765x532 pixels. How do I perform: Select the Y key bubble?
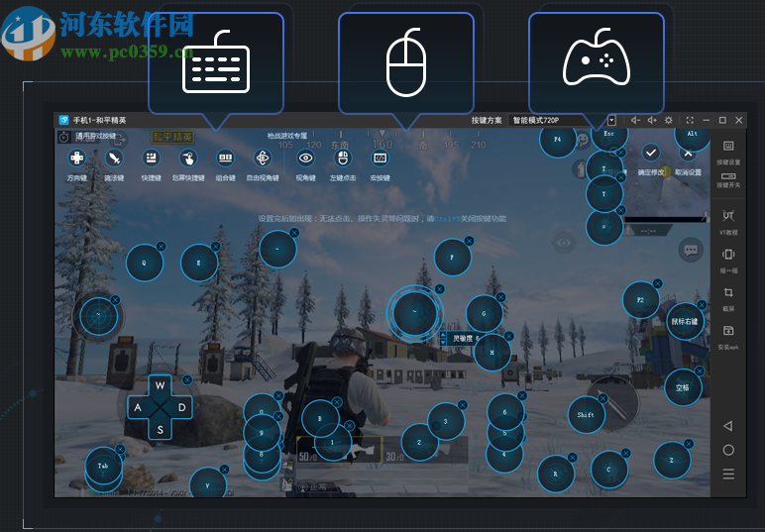pyautogui.click(x=604, y=193)
